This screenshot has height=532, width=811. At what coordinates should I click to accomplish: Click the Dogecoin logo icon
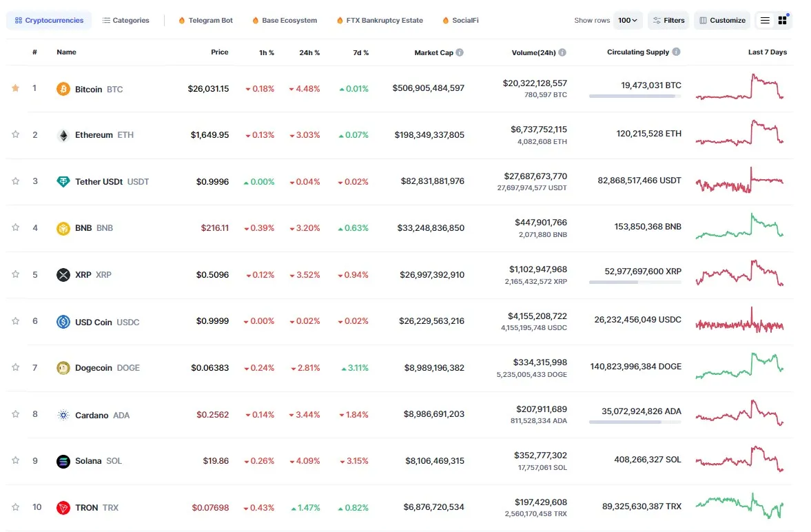tap(63, 368)
